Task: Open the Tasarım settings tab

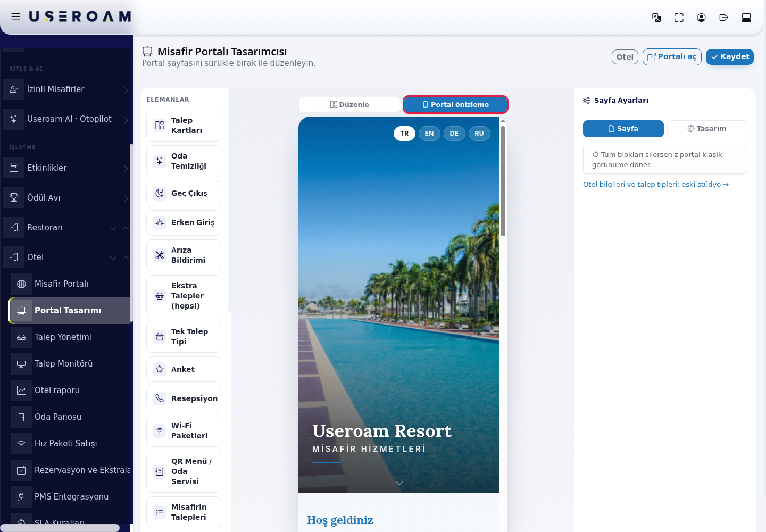Action: [x=707, y=129]
